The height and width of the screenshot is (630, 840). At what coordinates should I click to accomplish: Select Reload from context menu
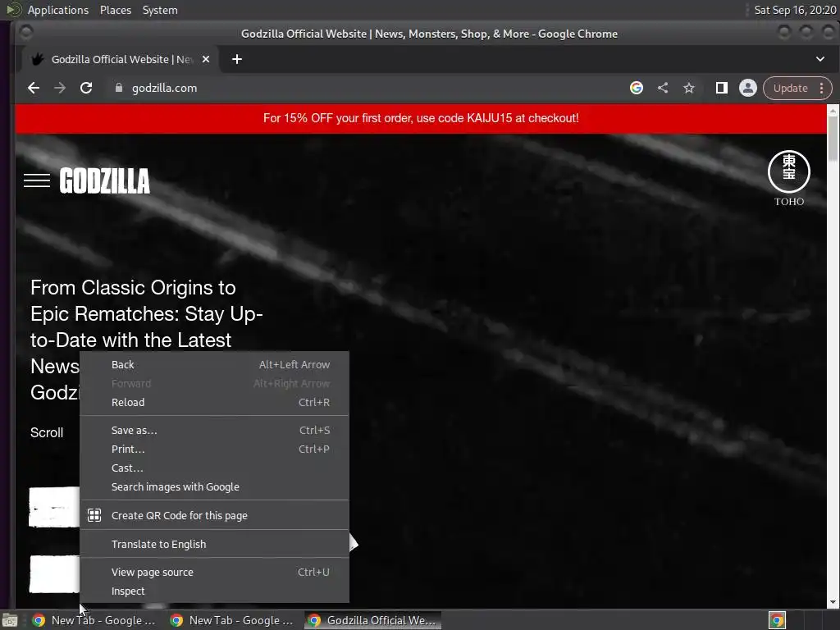pyautogui.click(x=214, y=402)
